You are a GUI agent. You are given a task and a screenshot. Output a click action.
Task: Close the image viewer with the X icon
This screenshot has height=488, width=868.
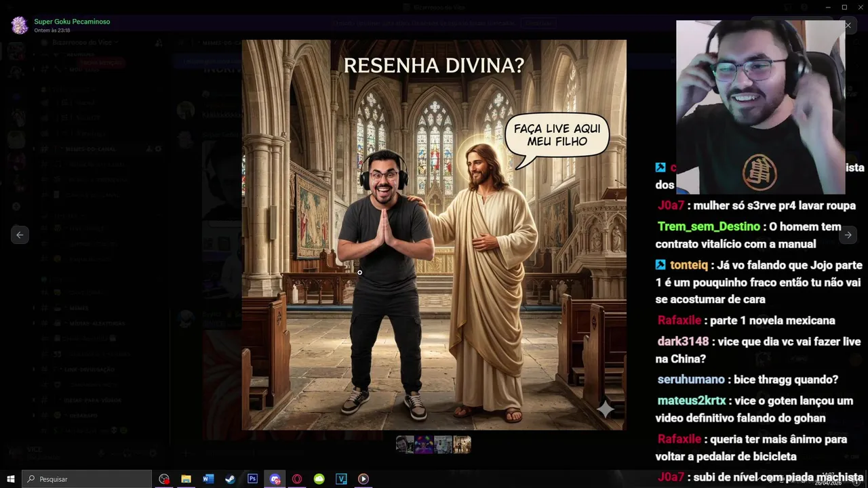pyautogui.click(x=848, y=25)
